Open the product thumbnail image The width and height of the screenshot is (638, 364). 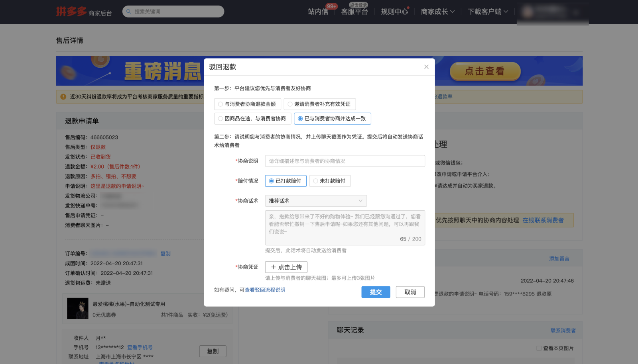[77, 308]
